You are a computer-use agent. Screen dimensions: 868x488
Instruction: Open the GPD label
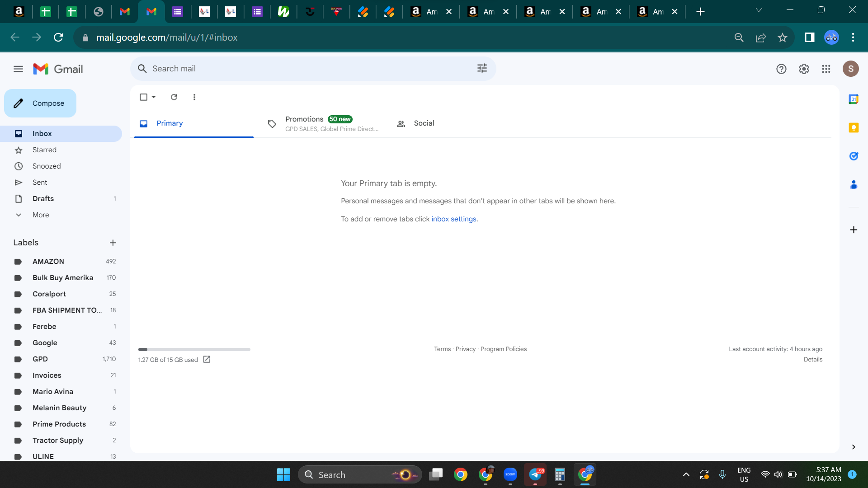[x=61, y=359]
